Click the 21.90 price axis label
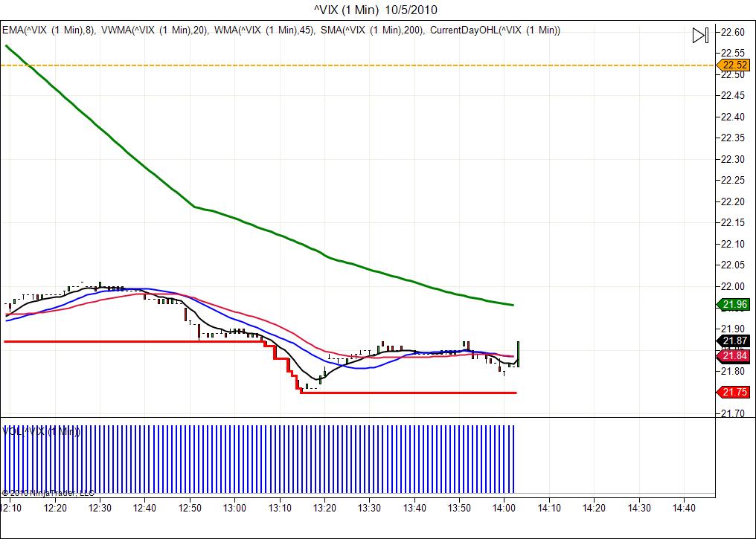Image resolution: width=756 pixels, height=539 pixels. [x=732, y=329]
